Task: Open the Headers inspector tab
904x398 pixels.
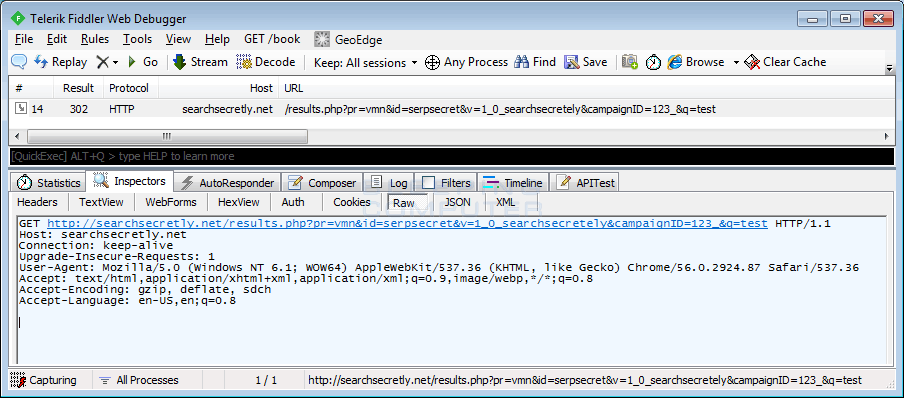Action: click(x=37, y=202)
